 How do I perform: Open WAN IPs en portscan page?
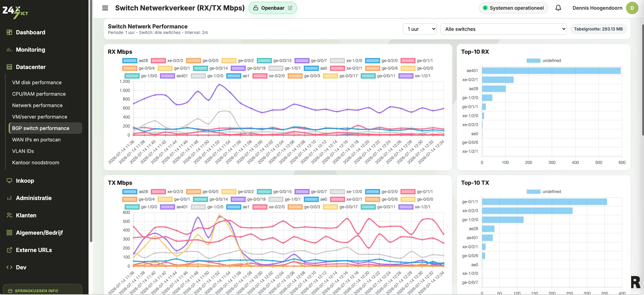[x=36, y=140]
